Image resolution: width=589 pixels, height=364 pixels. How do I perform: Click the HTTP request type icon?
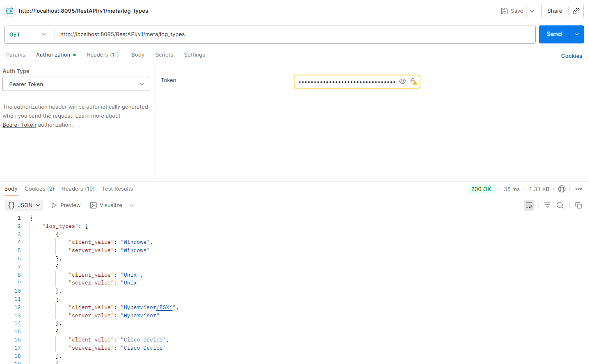10,11
